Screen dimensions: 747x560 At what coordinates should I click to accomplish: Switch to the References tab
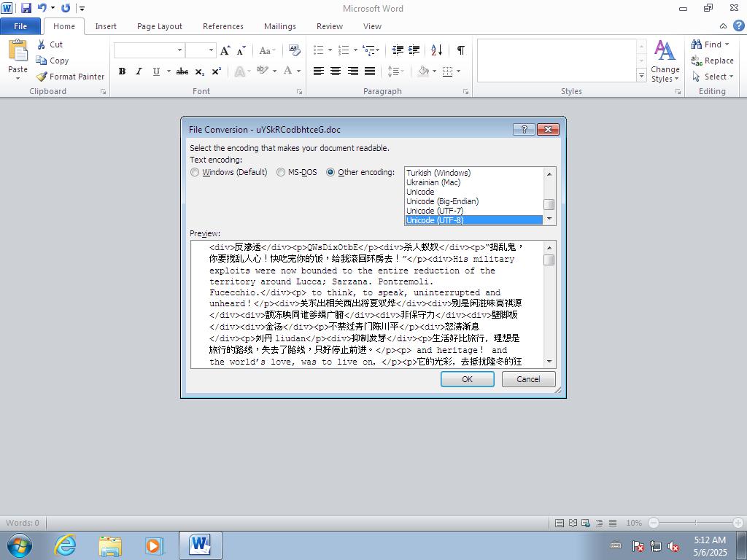tap(223, 26)
